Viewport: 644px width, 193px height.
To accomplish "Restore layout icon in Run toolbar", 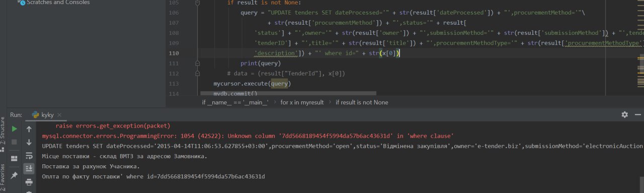I will pyautogui.click(x=14, y=158).
